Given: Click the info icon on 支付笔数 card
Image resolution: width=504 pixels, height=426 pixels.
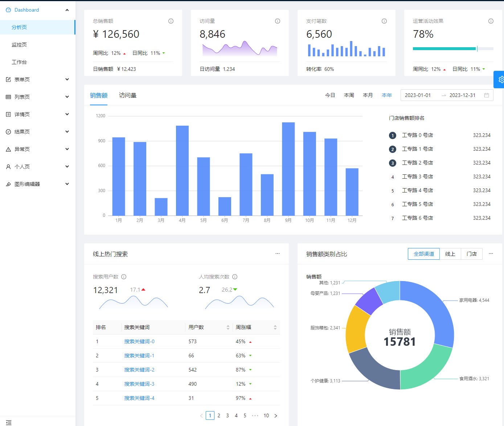Looking at the screenshot, I should coord(384,21).
